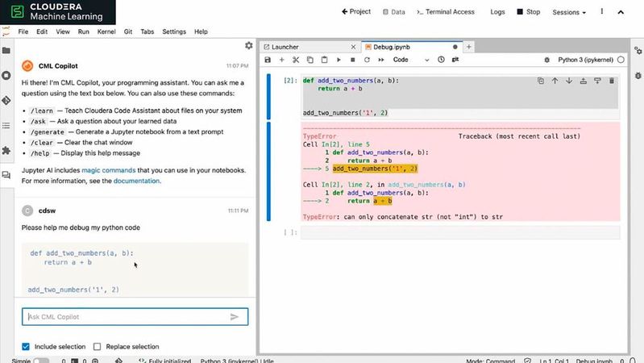Open the Tabs menu

tap(147, 31)
